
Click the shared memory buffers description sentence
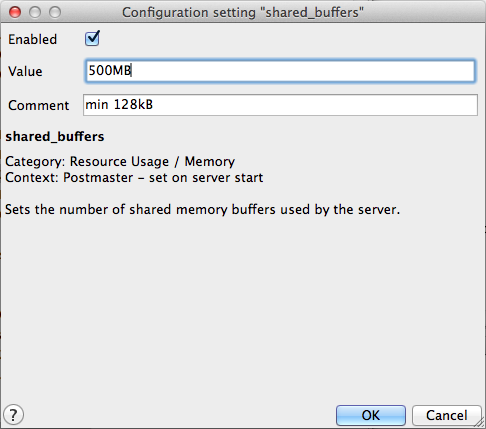pyautogui.click(x=203, y=210)
